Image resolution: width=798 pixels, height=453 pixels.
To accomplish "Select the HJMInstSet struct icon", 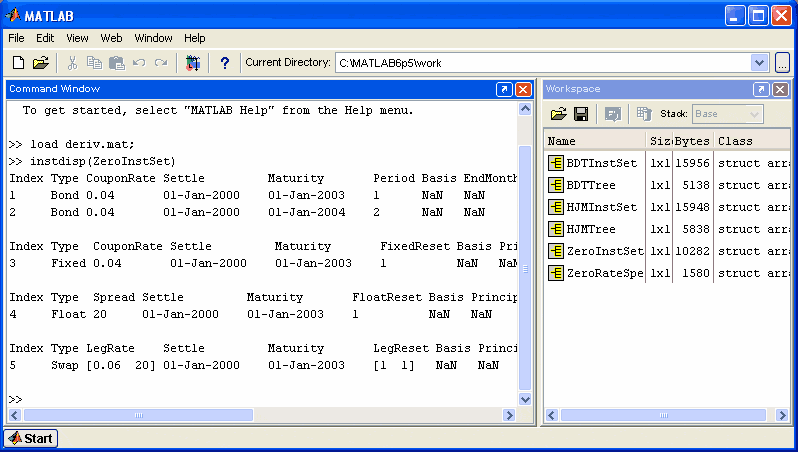I will tap(556, 207).
